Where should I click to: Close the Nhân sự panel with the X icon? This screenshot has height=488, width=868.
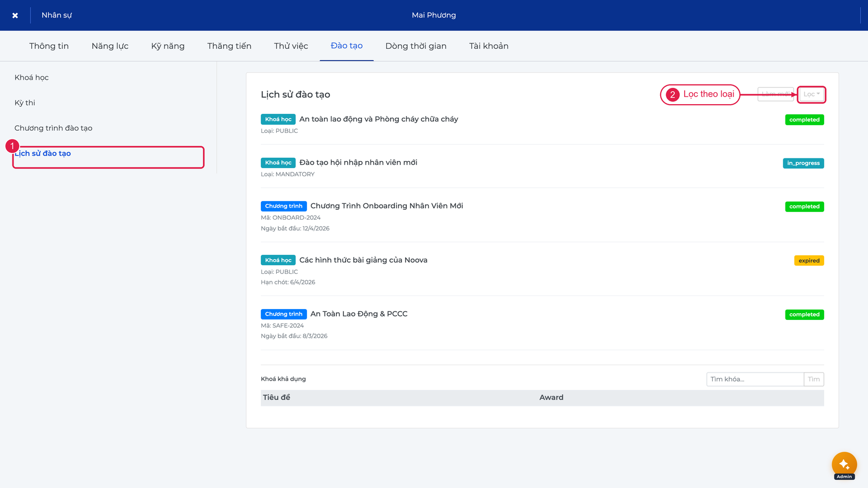pos(15,15)
